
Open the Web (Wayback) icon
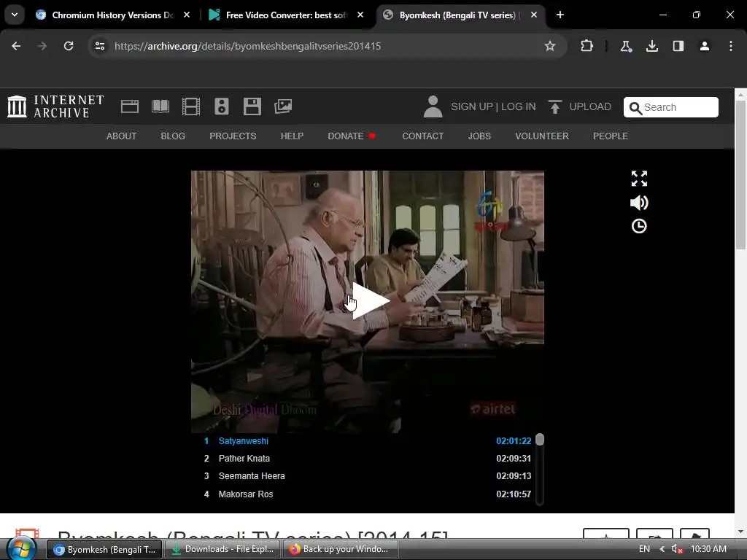[130, 106]
